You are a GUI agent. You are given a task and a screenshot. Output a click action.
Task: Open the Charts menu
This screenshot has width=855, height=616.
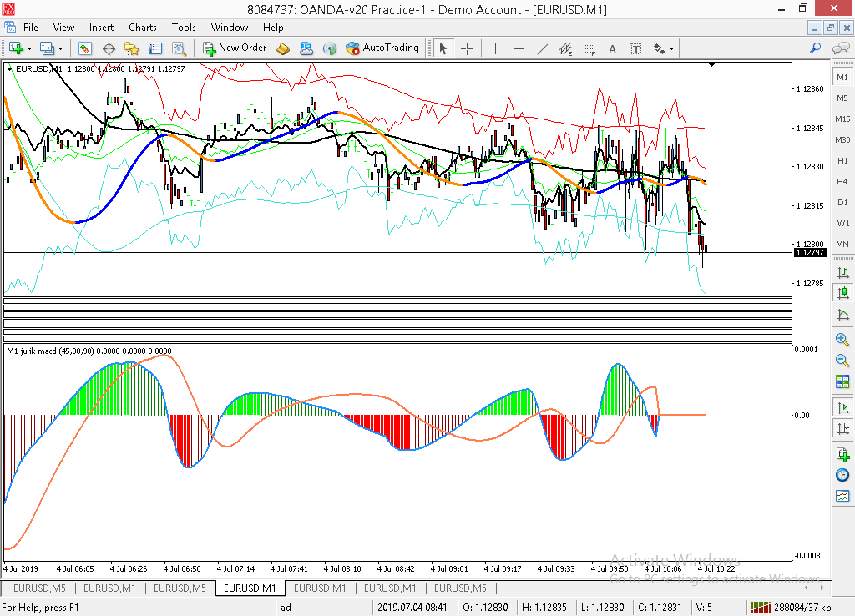(143, 28)
